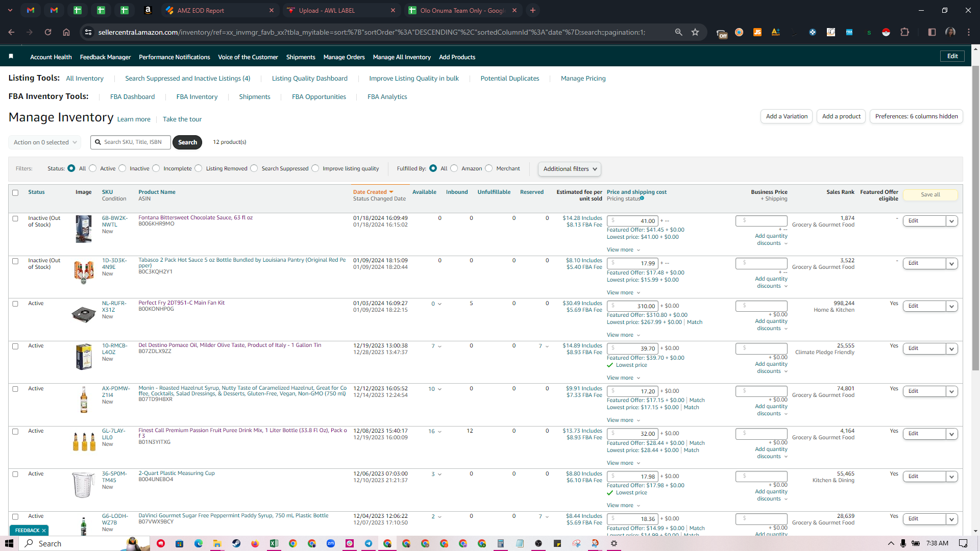Expand quantity discounts for Finest Call Puree

[x=771, y=453]
